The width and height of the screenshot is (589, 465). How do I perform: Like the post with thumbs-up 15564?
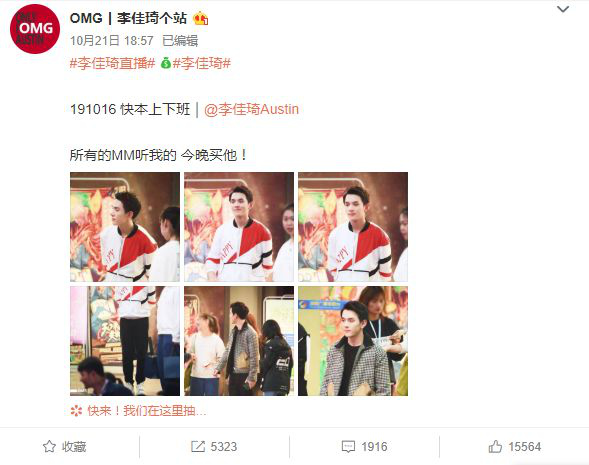515,447
